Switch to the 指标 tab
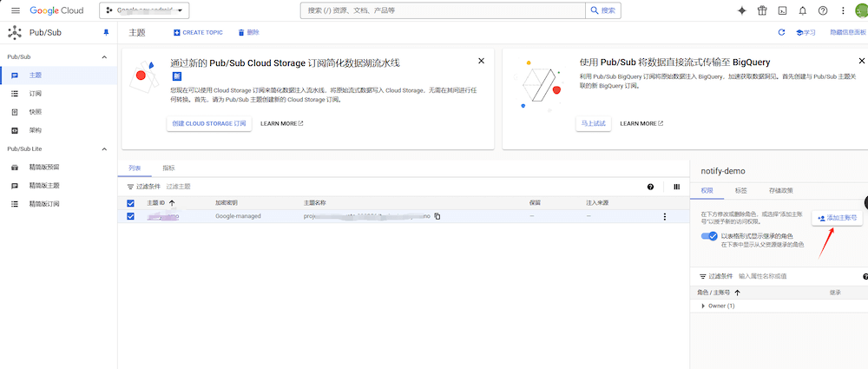 pyautogui.click(x=168, y=168)
